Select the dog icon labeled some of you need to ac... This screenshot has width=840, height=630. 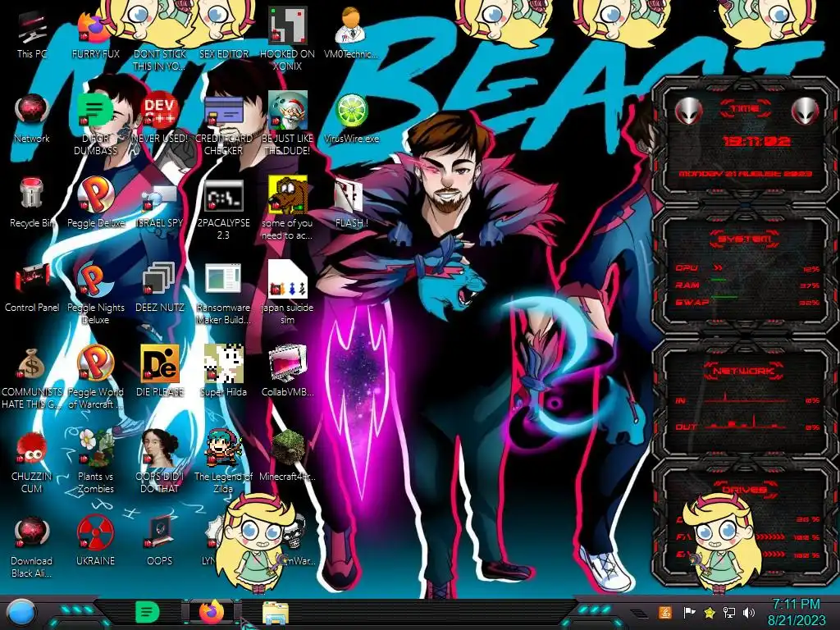point(288,208)
